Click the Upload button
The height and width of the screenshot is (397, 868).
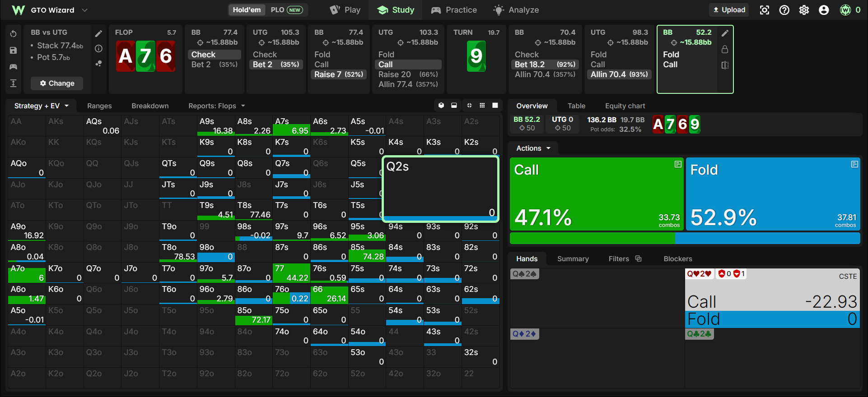pyautogui.click(x=729, y=10)
